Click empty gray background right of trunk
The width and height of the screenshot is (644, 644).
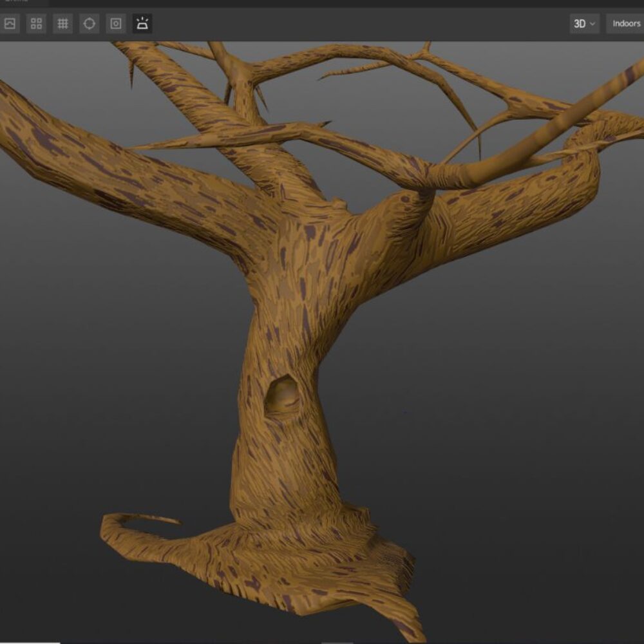click(489, 399)
